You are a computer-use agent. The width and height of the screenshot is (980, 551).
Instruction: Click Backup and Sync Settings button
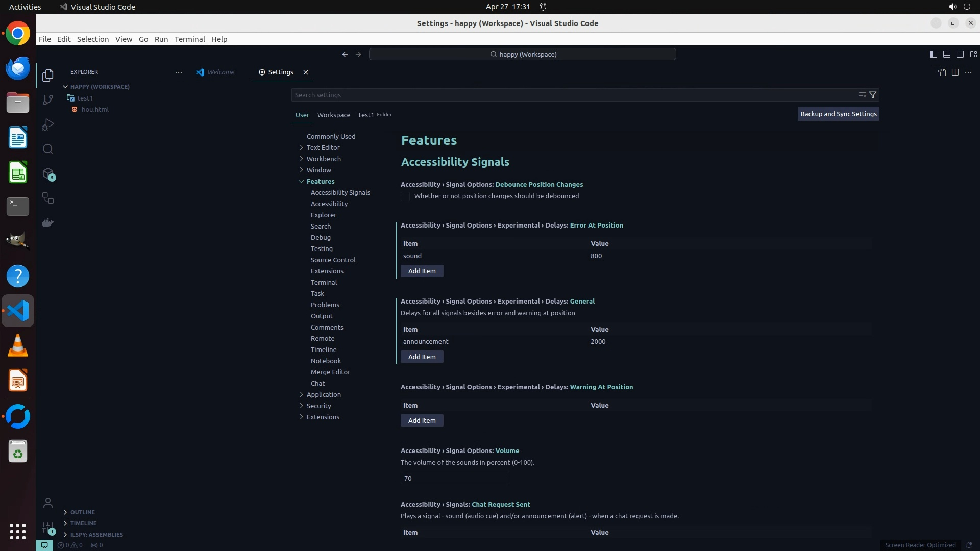[838, 114]
